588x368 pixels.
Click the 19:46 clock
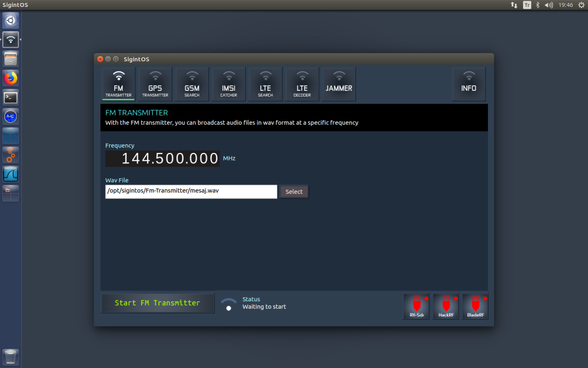[x=566, y=5]
